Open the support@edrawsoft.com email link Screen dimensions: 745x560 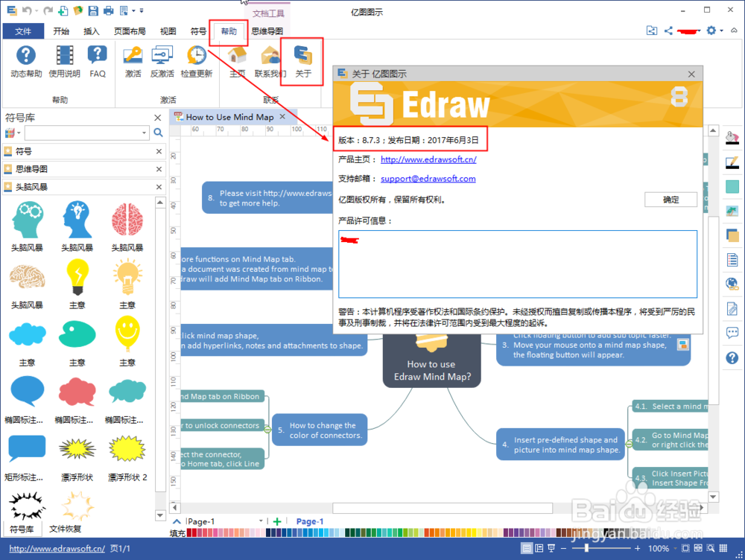[428, 178]
